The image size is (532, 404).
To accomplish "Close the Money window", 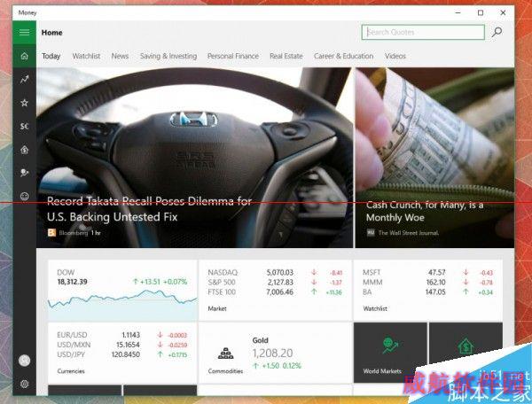I will 503,13.
